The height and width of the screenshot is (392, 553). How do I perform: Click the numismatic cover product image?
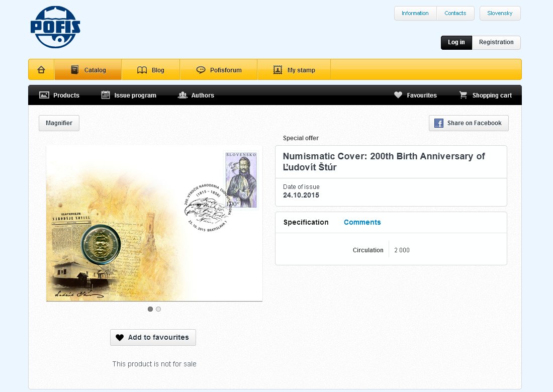point(154,224)
